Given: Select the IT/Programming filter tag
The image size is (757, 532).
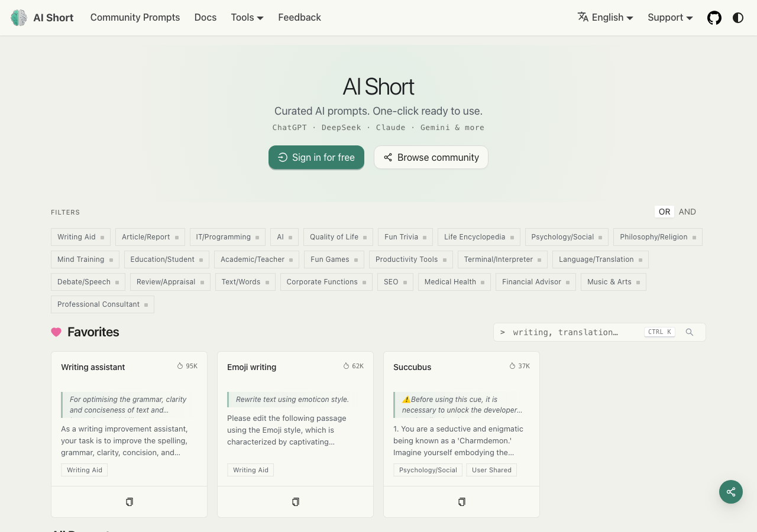Looking at the screenshot, I should [x=228, y=237].
